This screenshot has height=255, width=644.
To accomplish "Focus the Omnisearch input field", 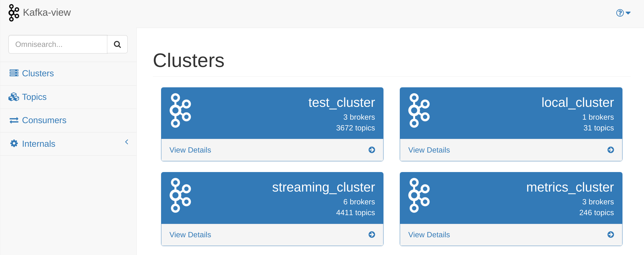I will [58, 44].
